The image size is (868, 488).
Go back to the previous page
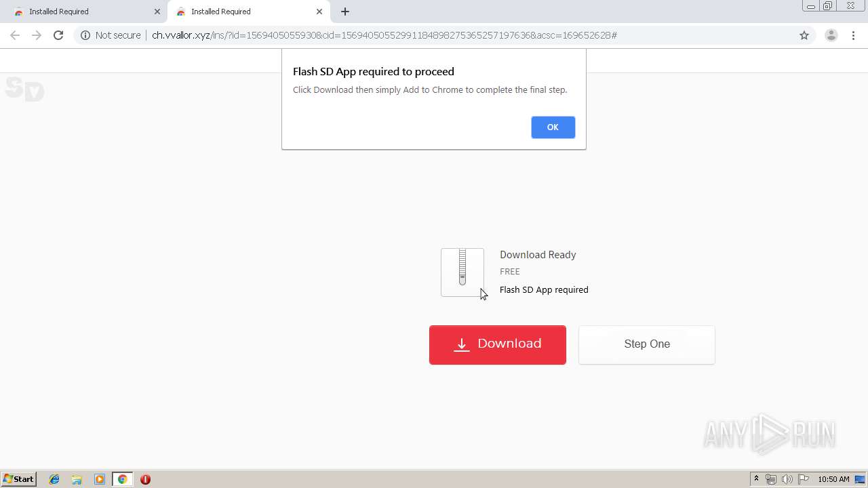(x=15, y=35)
